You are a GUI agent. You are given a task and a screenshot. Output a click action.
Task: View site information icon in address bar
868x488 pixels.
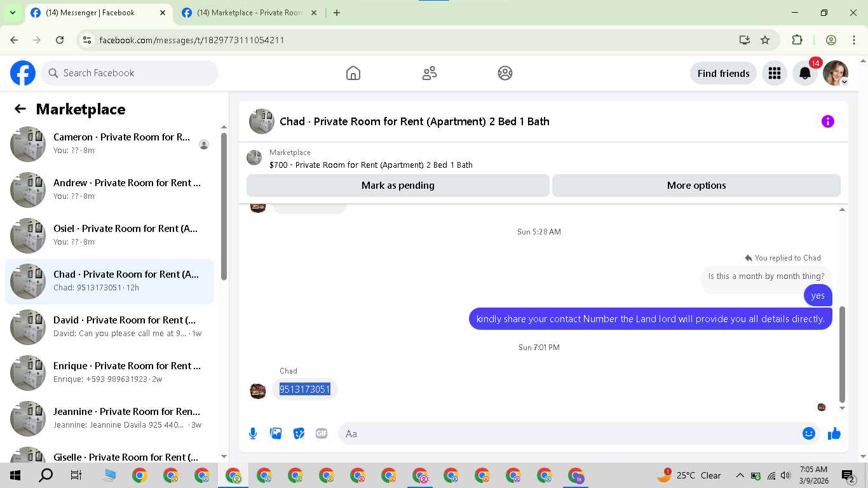88,40
